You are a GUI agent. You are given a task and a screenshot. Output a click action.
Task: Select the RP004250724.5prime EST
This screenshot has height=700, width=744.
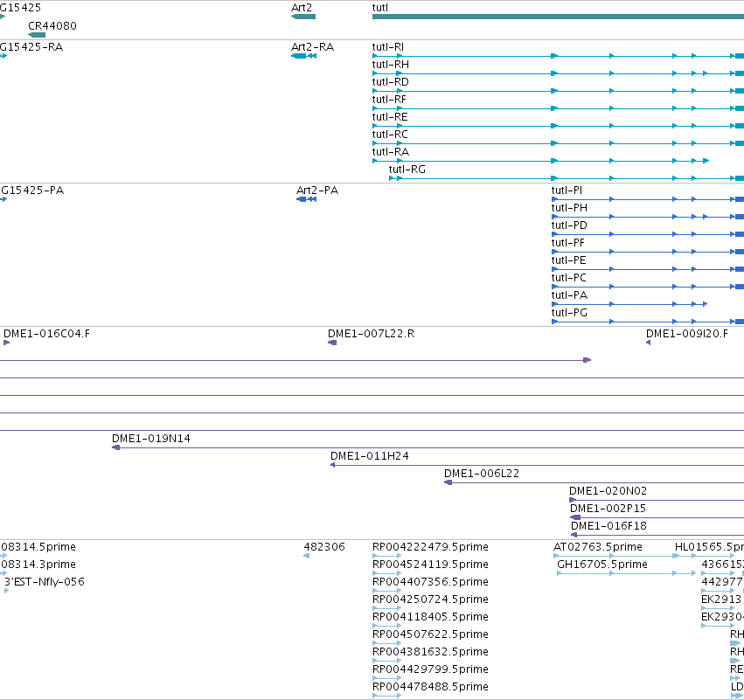coord(387,608)
